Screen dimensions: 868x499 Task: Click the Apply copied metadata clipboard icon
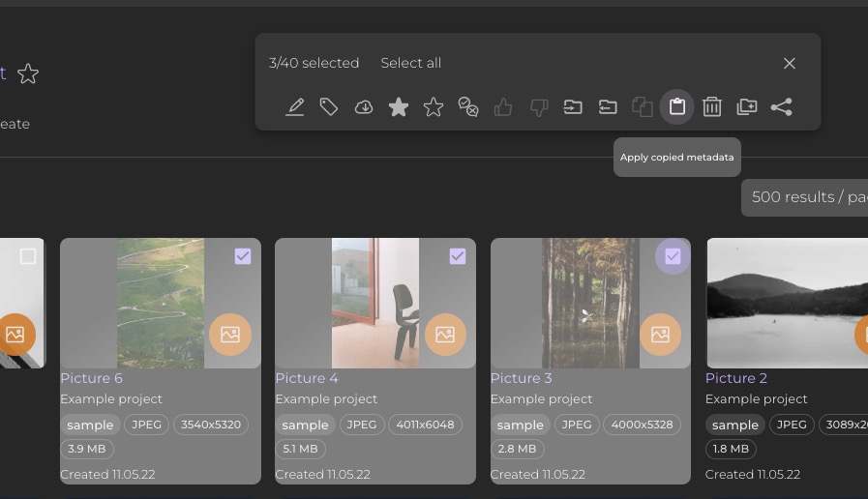tap(677, 107)
